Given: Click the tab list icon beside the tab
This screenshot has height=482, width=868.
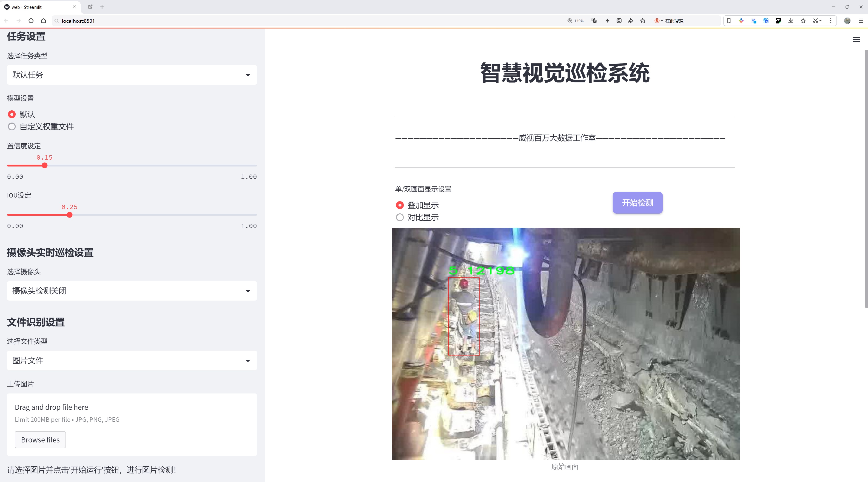Looking at the screenshot, I should pos(90,7).
